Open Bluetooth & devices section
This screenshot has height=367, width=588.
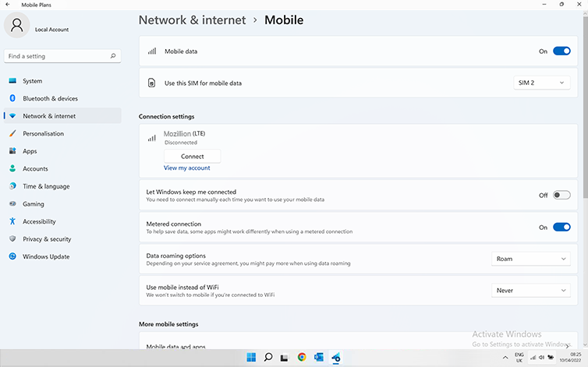click(62, 98)
